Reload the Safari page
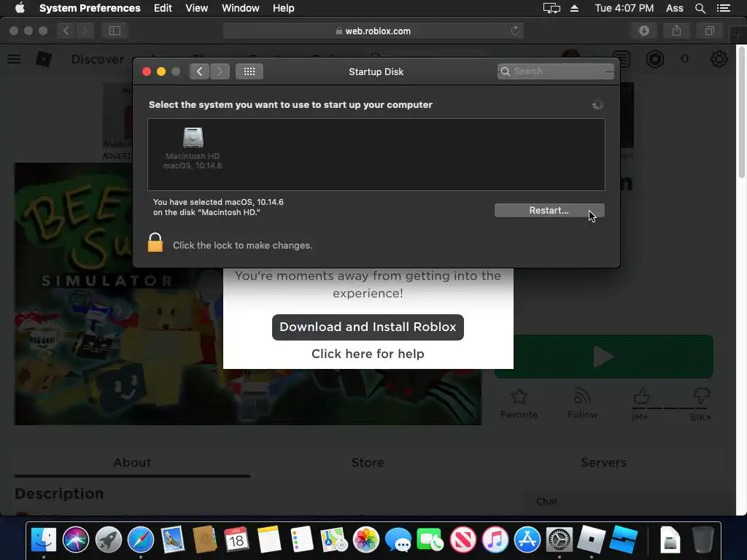This screenshot has height=560, width=747. 515,31
